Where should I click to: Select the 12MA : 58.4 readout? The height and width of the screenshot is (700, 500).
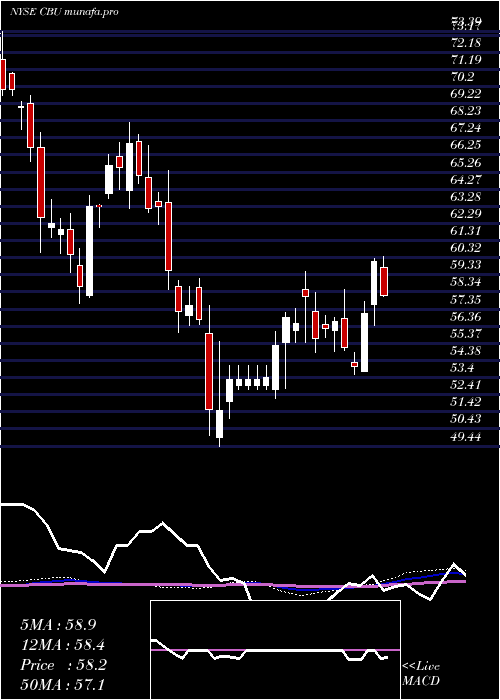tap(63, 645)
